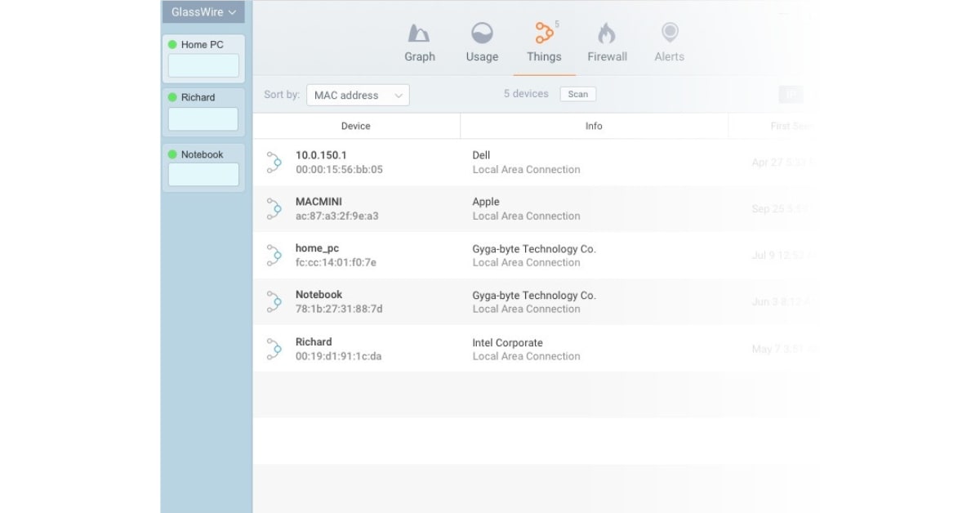Click the Device column header

[x=355, y=126]
